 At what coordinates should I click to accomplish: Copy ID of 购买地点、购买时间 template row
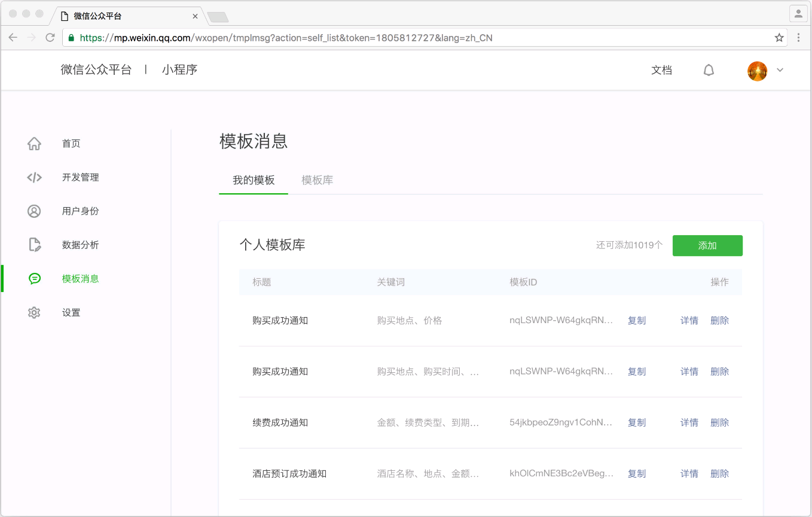[x=637, y=372]
